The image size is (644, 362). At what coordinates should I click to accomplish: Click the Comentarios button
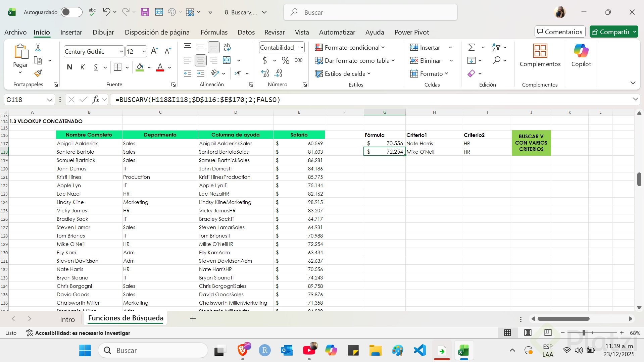pos(559,32)
